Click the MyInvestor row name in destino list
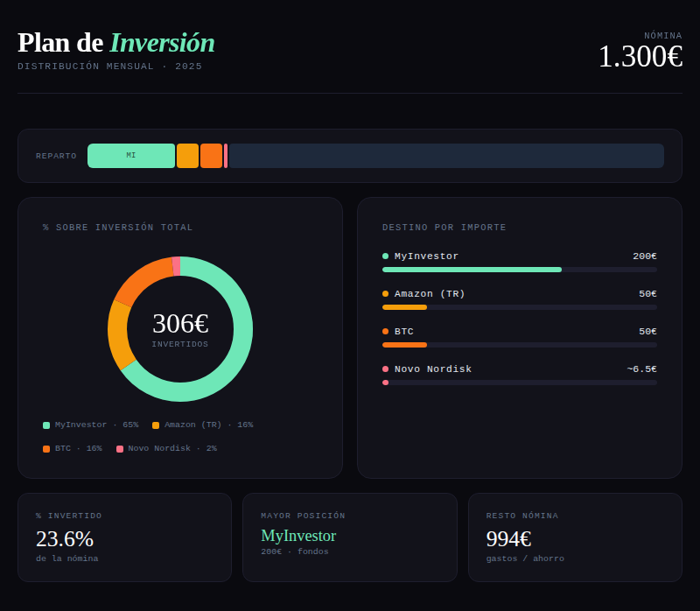 click(x=426, y=256)
